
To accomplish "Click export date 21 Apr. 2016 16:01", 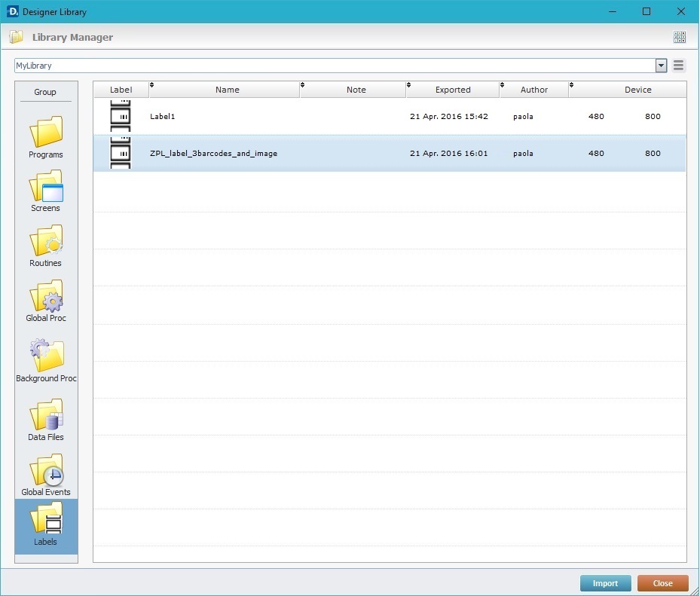I will pos(448,154).
